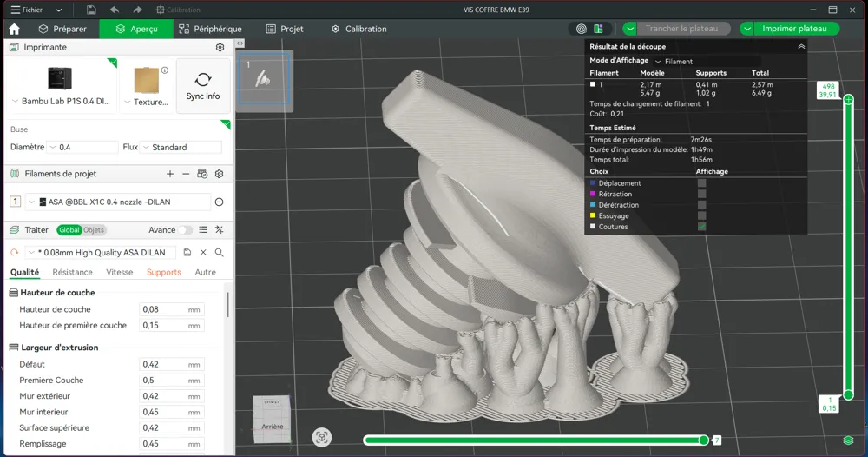Image resolution: width=868 pixels, height=457 pixels.
Task: Edit the Mur extérieur width field
Action: [x=172, y=397]
